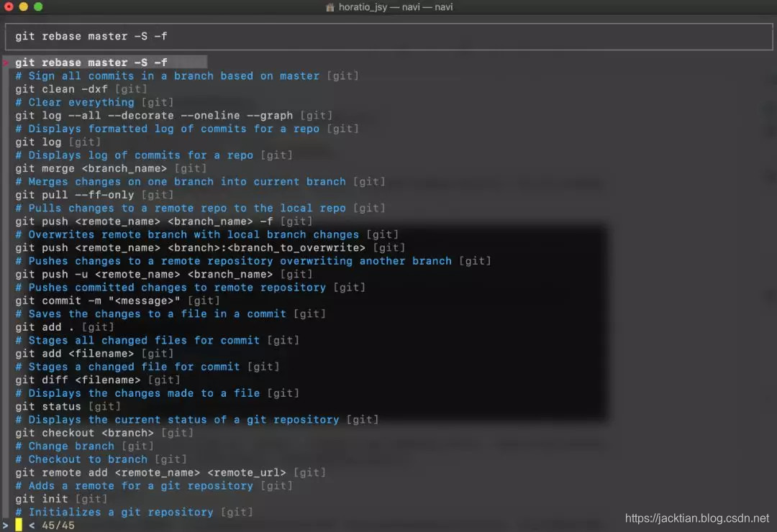Click the 'horatio_jsy — navi — navi' window title
Screen dimensions: 777x532
pyautogui.click(x=396, y=7)
